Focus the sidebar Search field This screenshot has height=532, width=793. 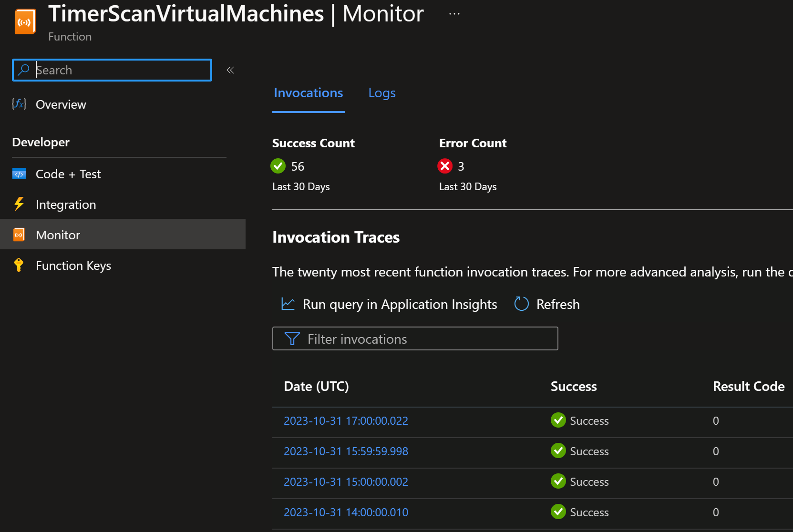(112, 70)
